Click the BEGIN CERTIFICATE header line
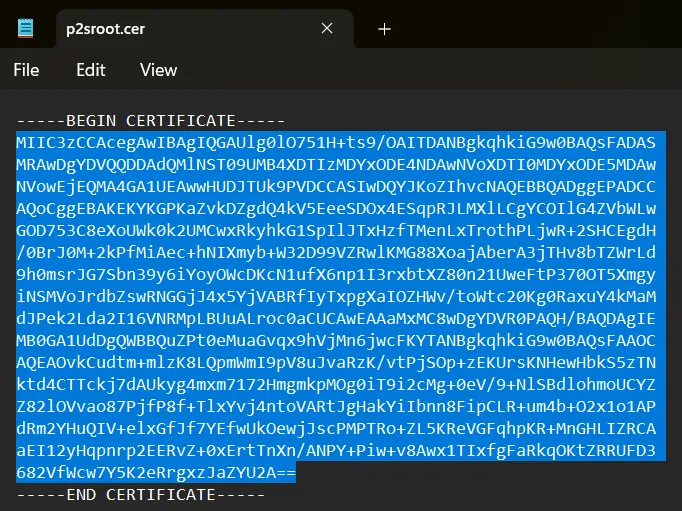This screenshot has width=682, height=511. [x=150, y=120]
